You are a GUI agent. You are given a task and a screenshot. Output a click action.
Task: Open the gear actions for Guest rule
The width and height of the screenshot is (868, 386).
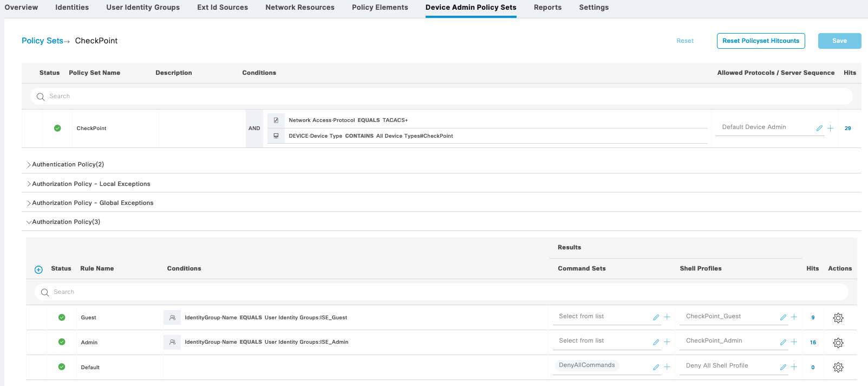pos(838,318)
